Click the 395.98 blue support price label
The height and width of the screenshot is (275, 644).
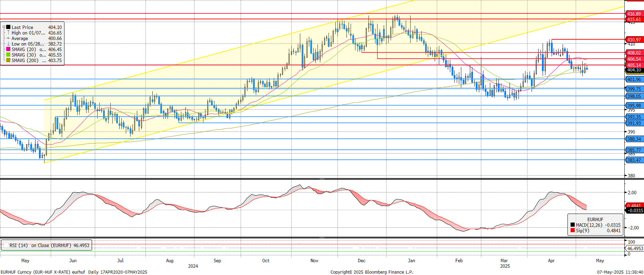(634, 106)
